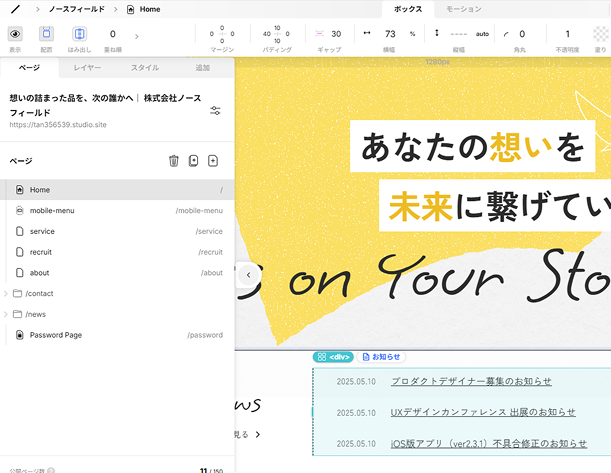Click the 横幅 width value field
This screenshot has width=611, height=473.
(390, 34)
